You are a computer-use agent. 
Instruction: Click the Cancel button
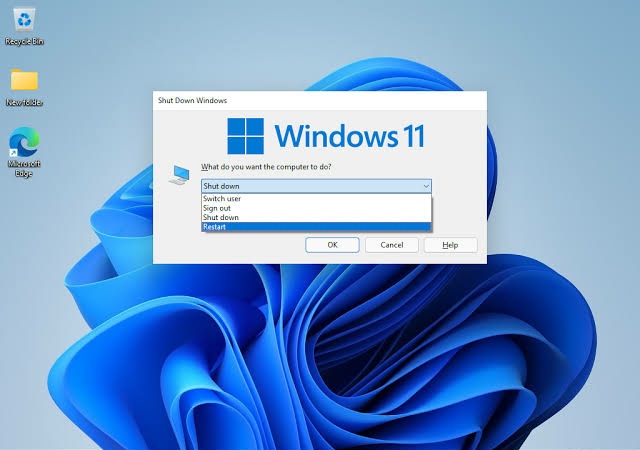tap(391, 245)
